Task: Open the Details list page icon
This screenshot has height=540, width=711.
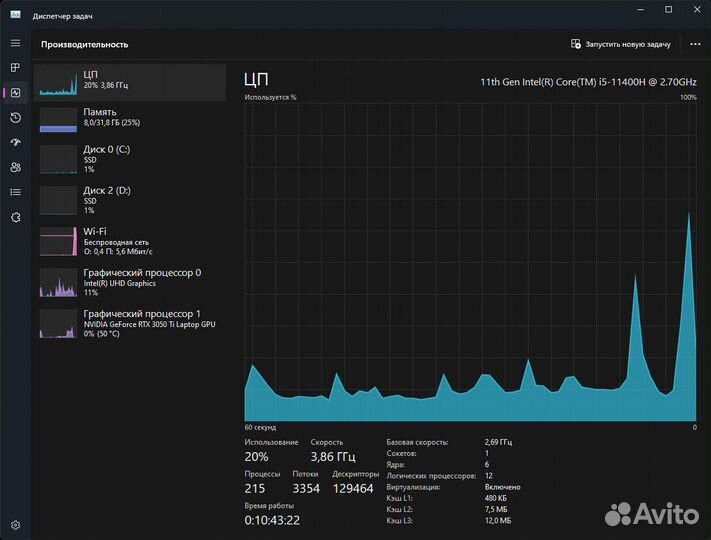Action: [x=15, y=192]
